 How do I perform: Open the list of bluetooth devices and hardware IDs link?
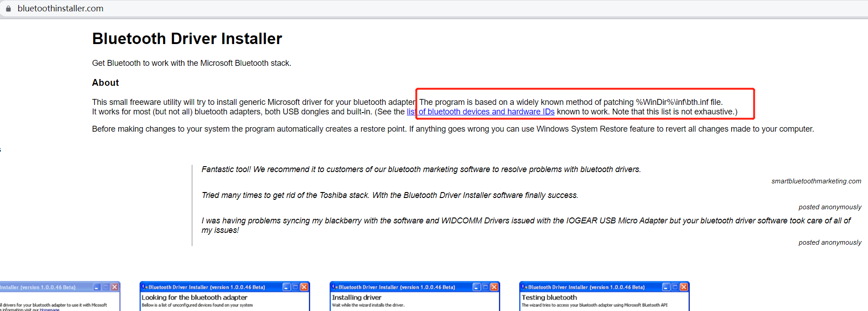pyautogui.click(x=481, y=112)
